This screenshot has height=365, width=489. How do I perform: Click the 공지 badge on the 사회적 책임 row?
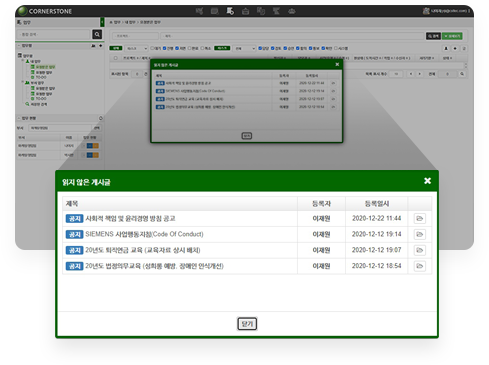(x=74, y=219)
